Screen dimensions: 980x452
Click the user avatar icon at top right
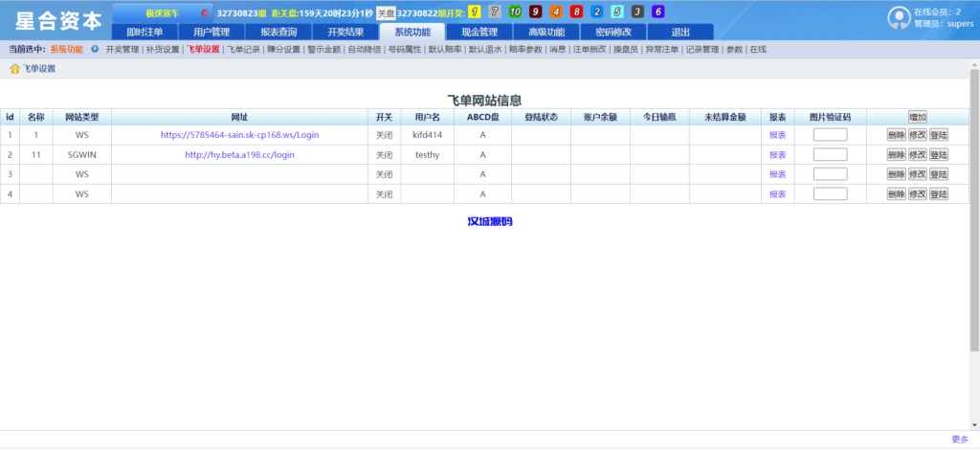click(899, 18)
